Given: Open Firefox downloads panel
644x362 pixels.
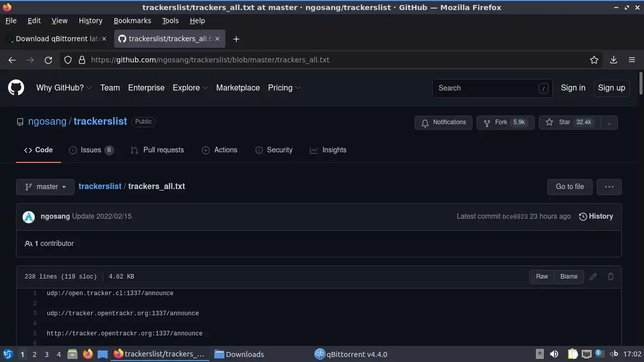Looking at the screenshot, I should [x=614, y=60].
